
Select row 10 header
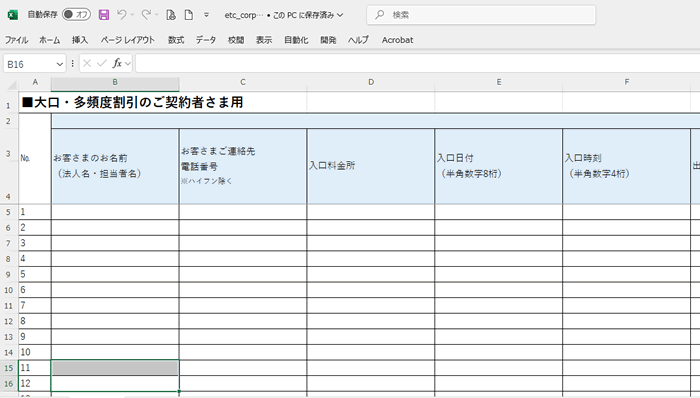(x=8, y=290)
